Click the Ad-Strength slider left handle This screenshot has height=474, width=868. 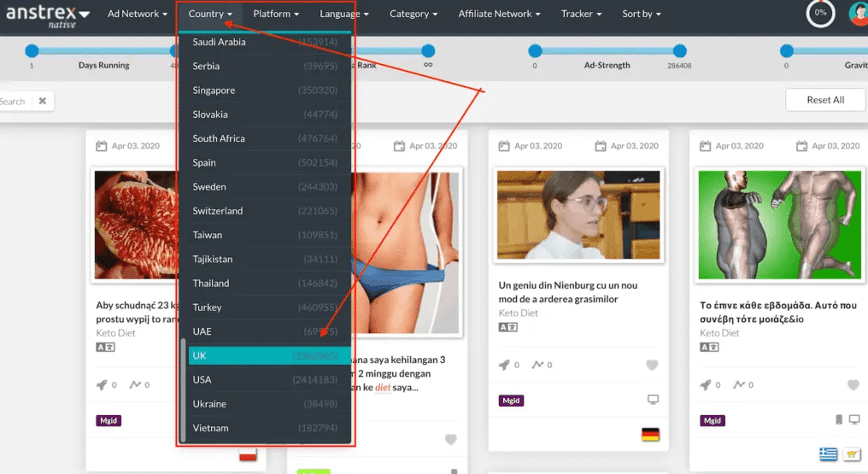pos(535,51)
